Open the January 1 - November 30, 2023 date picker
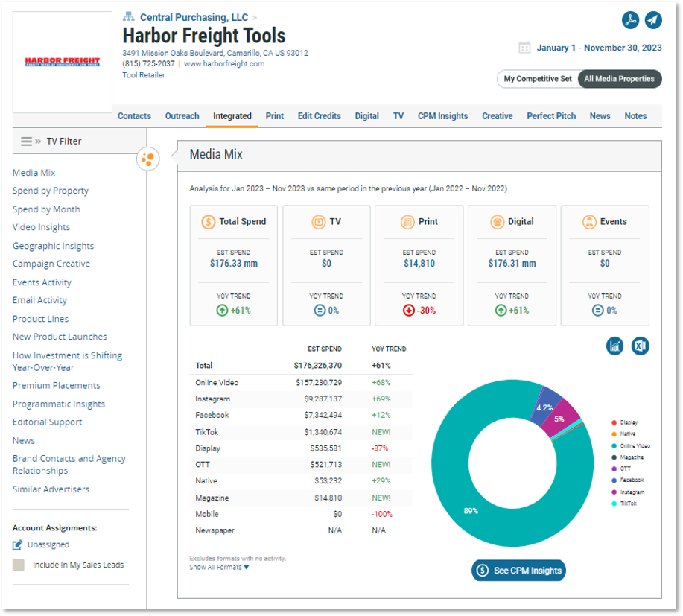 click(x=599, y=48)
